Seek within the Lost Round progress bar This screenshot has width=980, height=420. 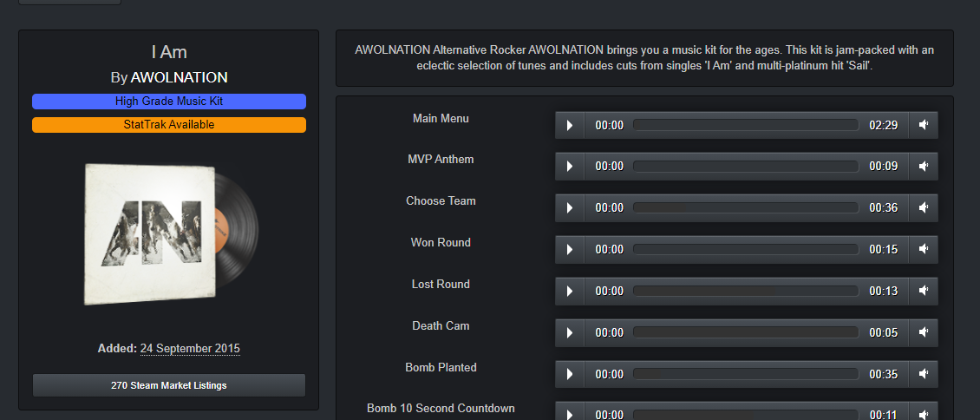click(746, 292)
